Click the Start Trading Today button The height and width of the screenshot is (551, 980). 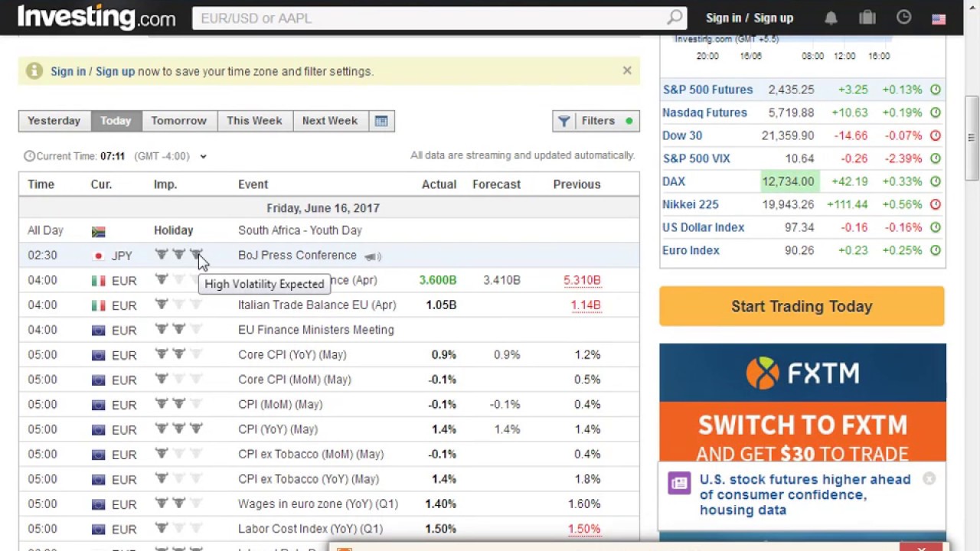click(802, 306)
